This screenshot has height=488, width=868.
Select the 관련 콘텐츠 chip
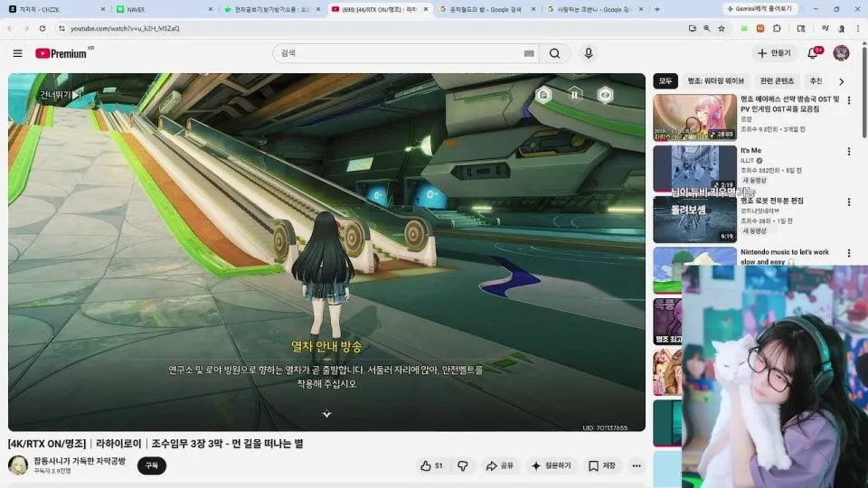point(777,80)
